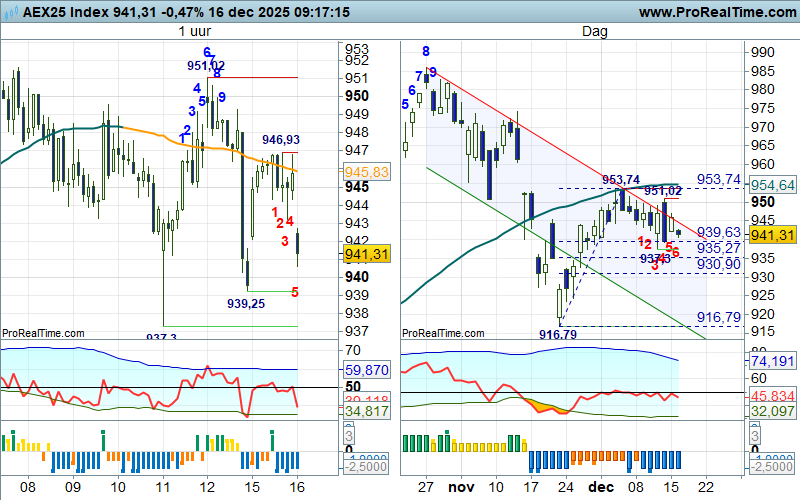This screenshot has height=500, width=800.
Task: Click the 935,27 retracement level label
Action: tap(719, 248)
